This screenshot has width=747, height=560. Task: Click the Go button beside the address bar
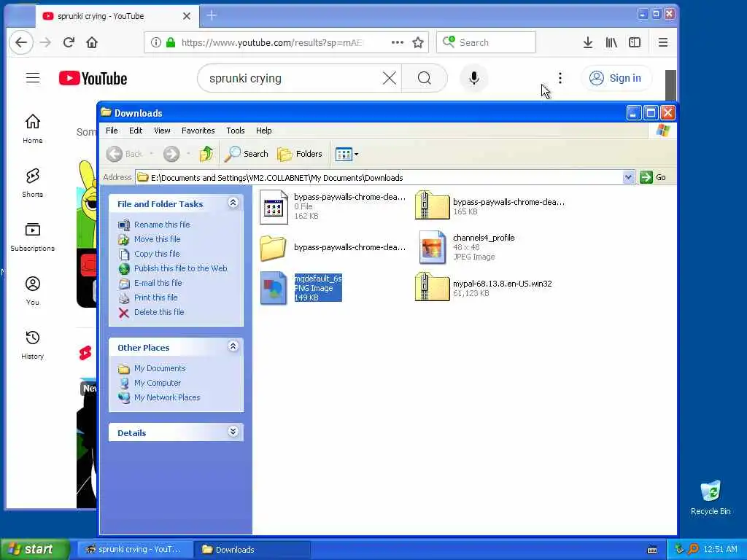click(653, 177)
